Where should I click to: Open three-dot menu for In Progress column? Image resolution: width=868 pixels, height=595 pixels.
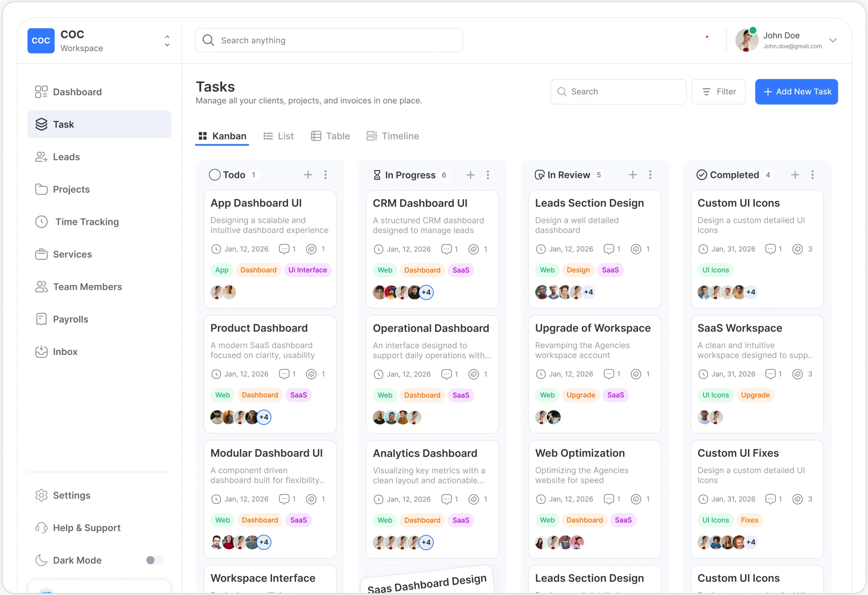click(x=488, y=175)
